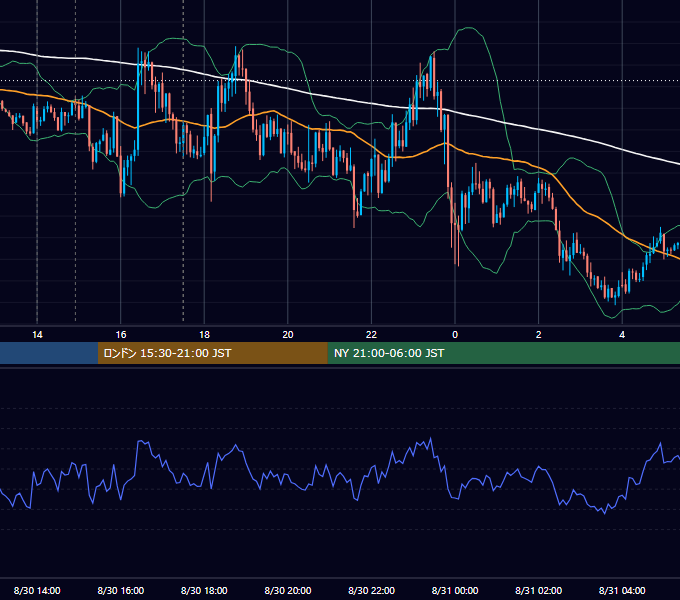This screenshot has width=680, height=600.
Task: Click hour label 0 on price chart axis
Action: pos(455,335)
